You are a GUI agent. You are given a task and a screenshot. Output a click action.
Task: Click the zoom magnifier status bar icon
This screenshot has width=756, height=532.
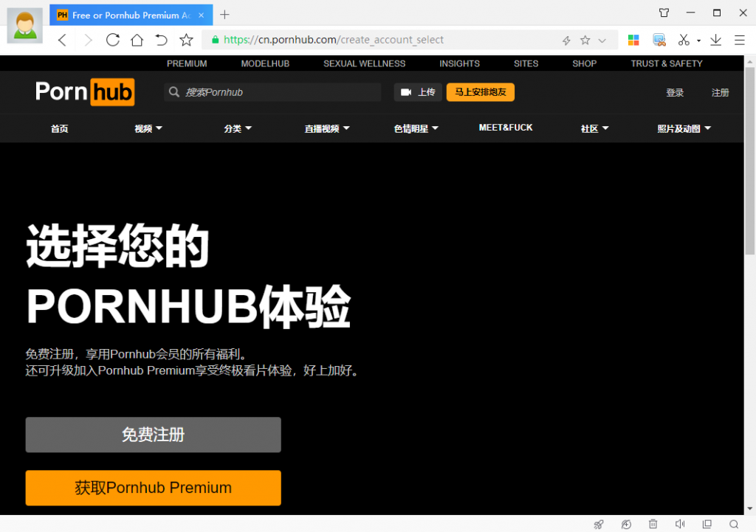tap(734, 525)
